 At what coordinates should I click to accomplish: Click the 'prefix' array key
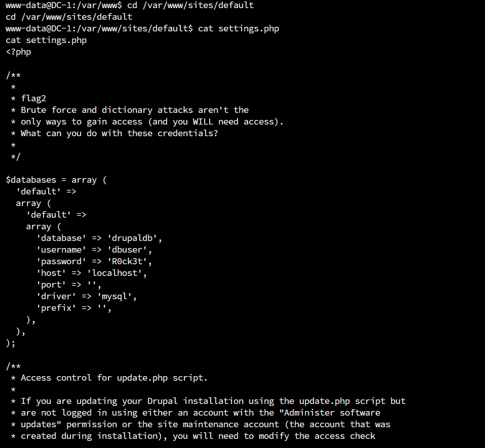(56, 308)
